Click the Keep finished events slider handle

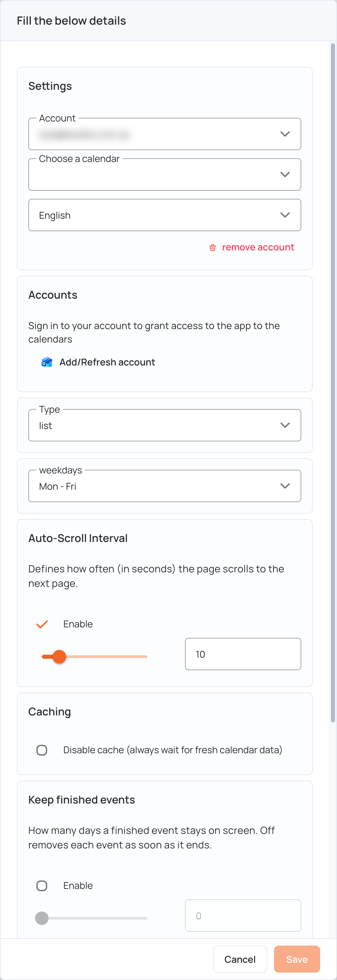(42, 918)
